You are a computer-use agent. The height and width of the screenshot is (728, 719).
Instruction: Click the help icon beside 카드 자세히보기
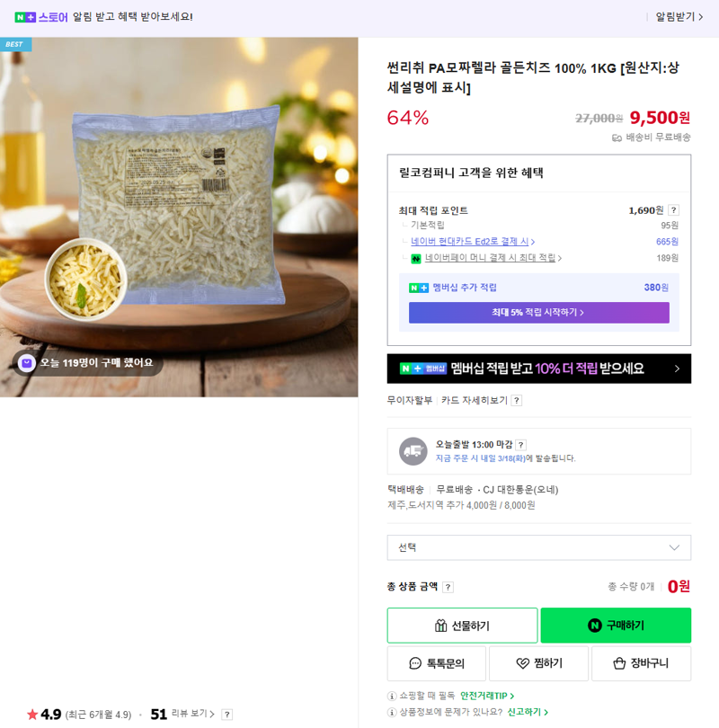click(517, 400)
